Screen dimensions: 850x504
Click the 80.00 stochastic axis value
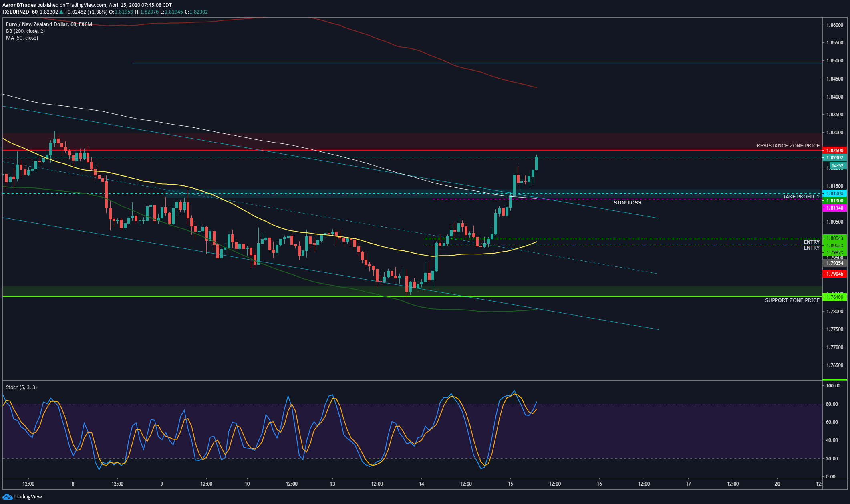[832, 404]
